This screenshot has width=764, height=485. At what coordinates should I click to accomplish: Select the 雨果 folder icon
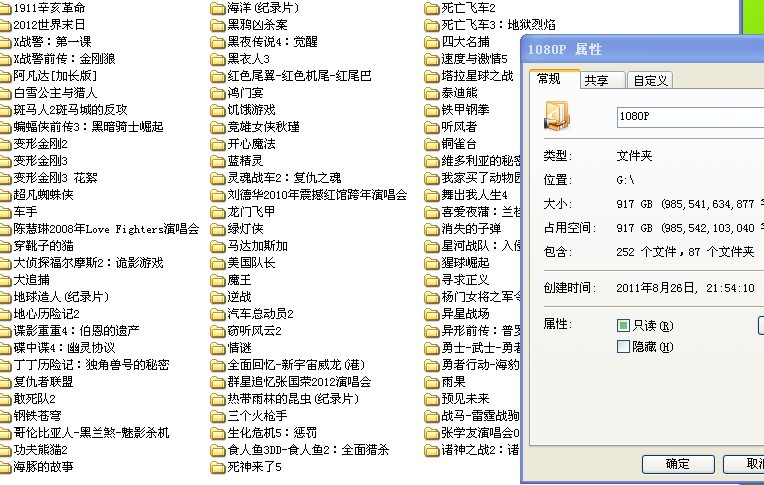[x=432, y=382]
